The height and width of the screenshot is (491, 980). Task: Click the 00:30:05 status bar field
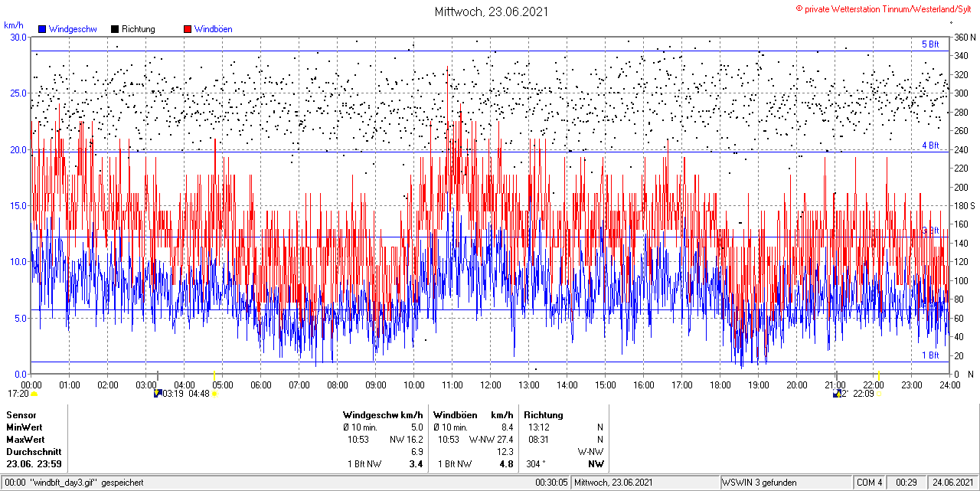551,483
